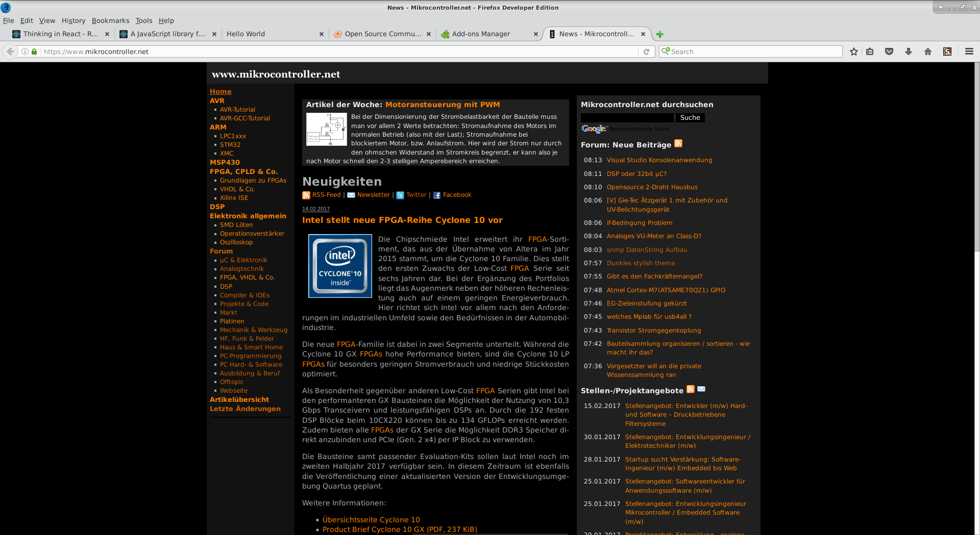Open the AVR-GCC-Tutorial sidebar link
Screen dimensions: 980x535
pyautogui.click(x=245, y=118)
